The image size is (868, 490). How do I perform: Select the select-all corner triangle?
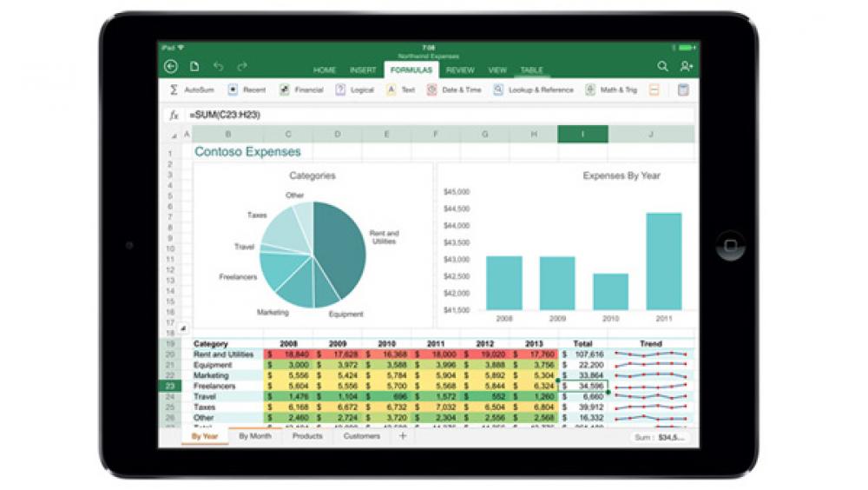coord(174,135)
